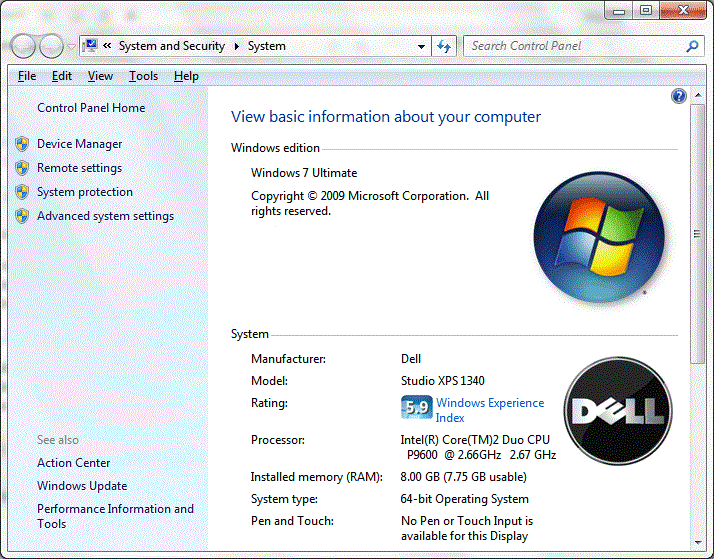
Task: Go to Control Panel Home
Action: [x=91, y=108]
